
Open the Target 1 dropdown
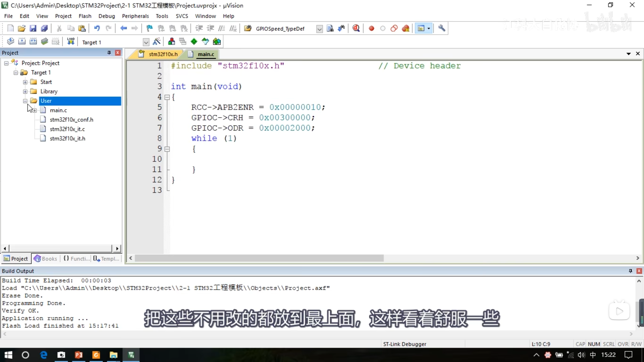pyautogui.click(x=146, y=42)
